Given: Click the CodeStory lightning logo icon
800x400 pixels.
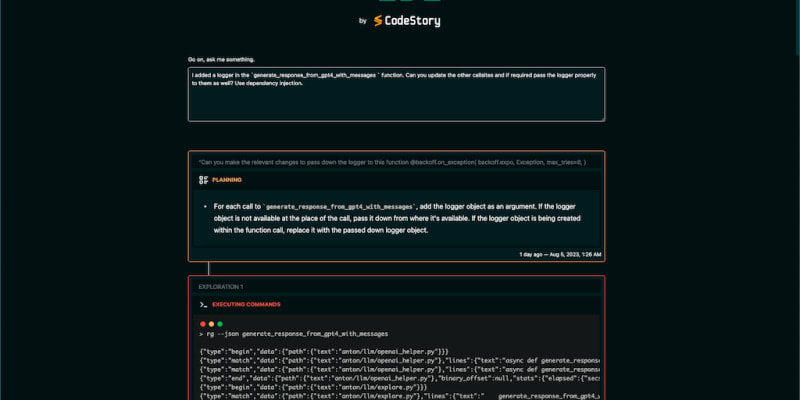Looking at the screenshot, I should pyautogui.click(x=378, y=20).
